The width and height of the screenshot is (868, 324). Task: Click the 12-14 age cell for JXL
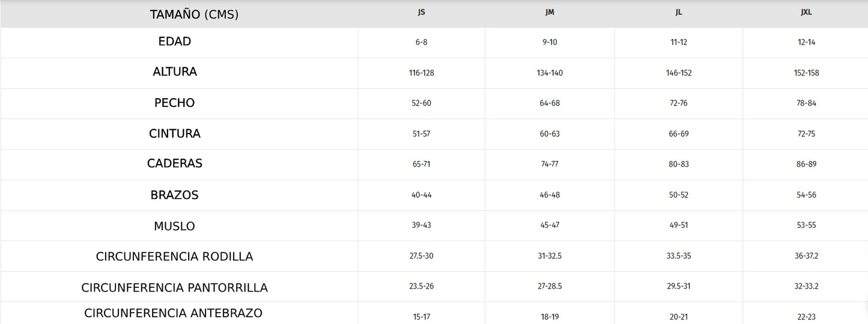click(x=806, y=42)
